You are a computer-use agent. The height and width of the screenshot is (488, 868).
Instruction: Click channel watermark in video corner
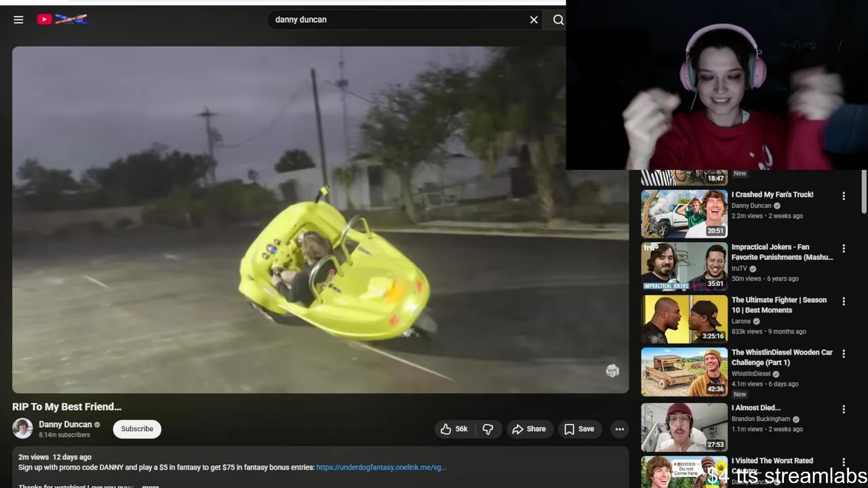(612, 371)
